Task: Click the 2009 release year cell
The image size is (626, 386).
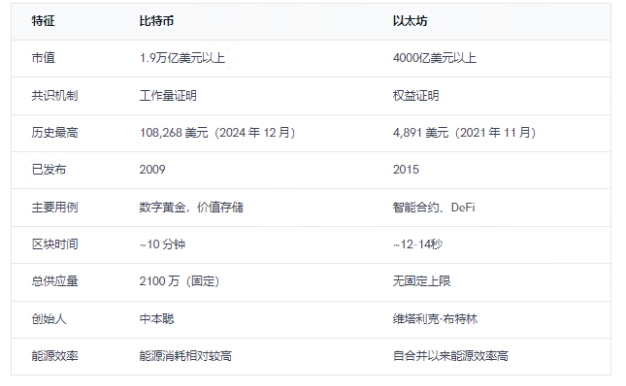Action: click(x=152, y=170)
